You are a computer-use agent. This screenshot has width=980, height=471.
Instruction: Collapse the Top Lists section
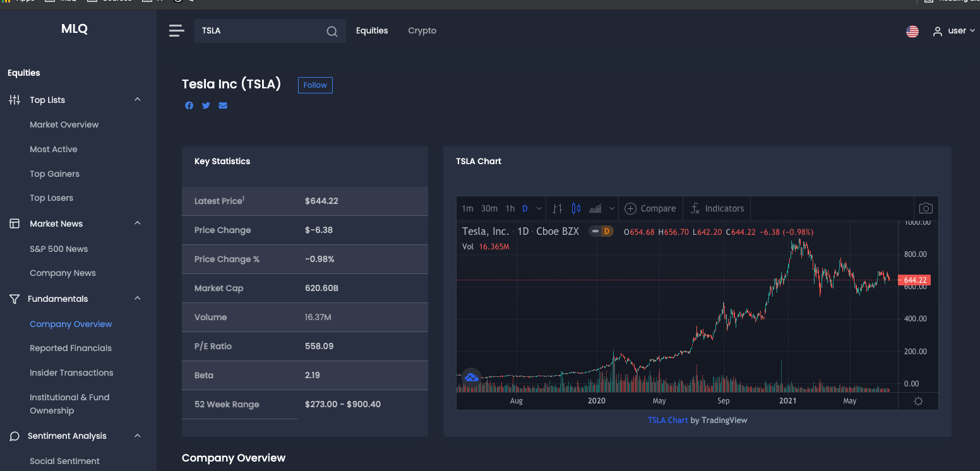coord(138,100)
